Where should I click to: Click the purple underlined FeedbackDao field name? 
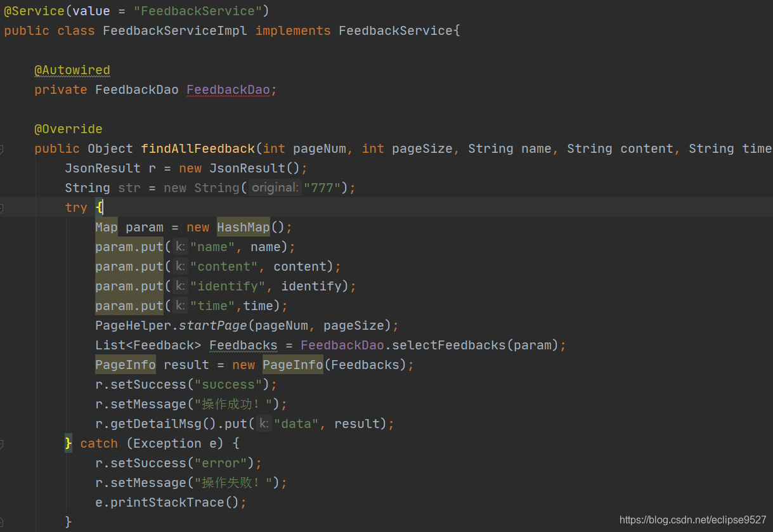pyautogui.click(x=228, y=89)
